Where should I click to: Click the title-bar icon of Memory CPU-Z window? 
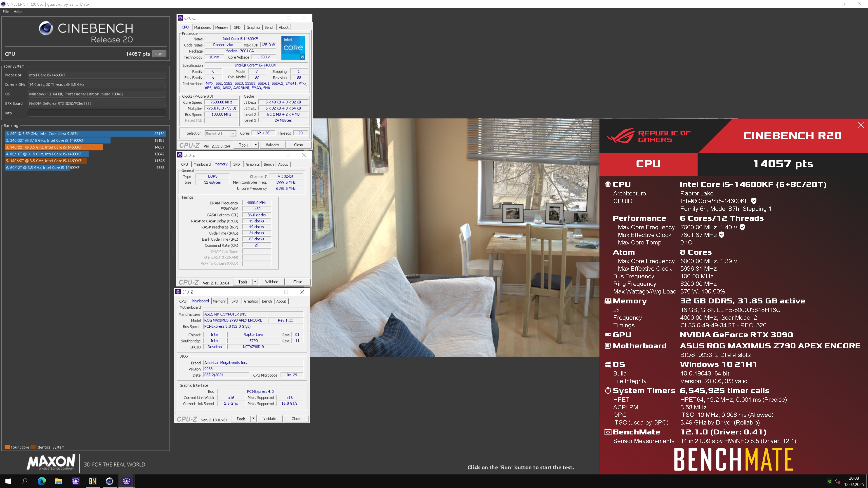point(180,155)
